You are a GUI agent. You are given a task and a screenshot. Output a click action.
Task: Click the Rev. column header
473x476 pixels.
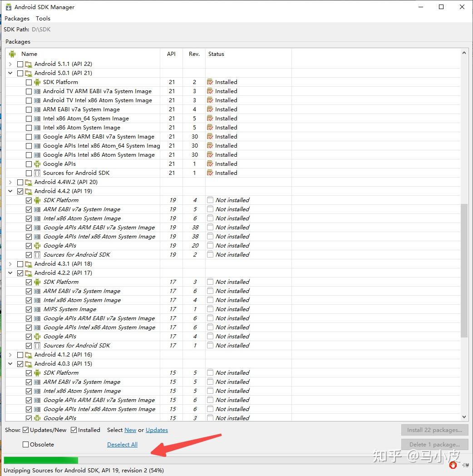[x=194, y=54]
